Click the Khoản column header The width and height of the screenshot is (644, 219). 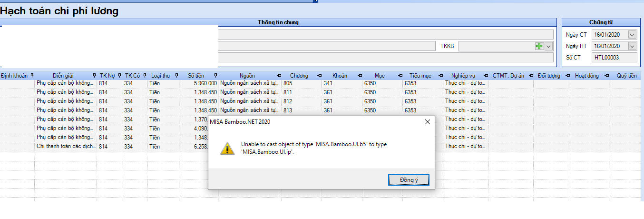[339, 76]
